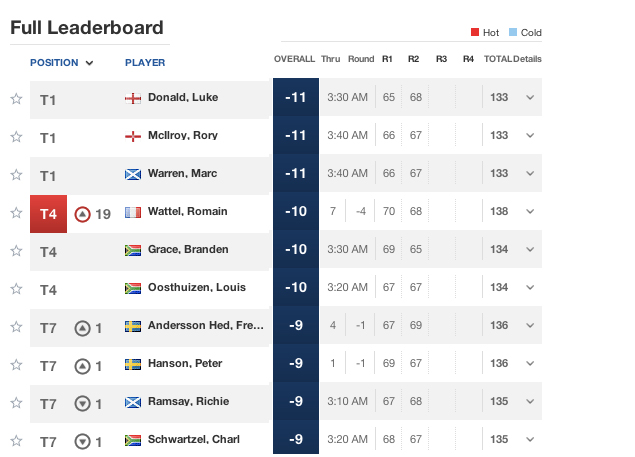Screen dimensions: 635x457
Task: Expand details for Luke Donald row
Action: tap(530, 98)
